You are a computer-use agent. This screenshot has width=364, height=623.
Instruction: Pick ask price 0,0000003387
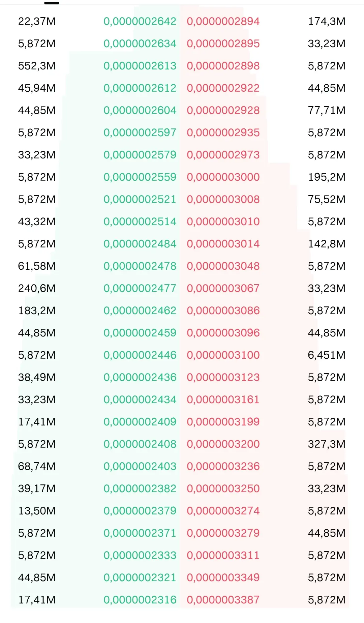pyautogui.click(x=223, y=600)
